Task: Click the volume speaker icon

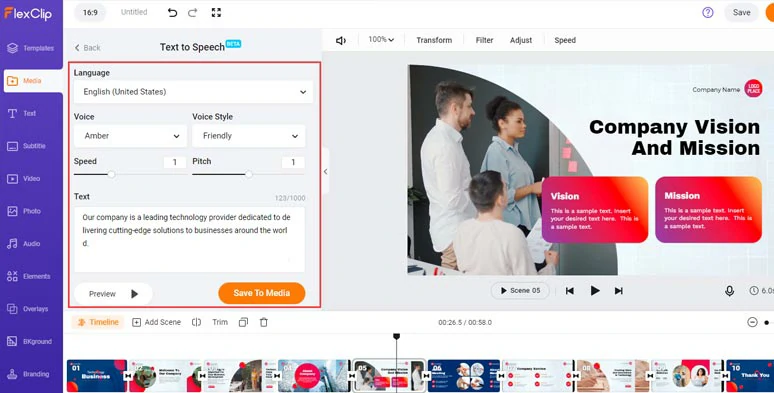Action: click(341, 40)
